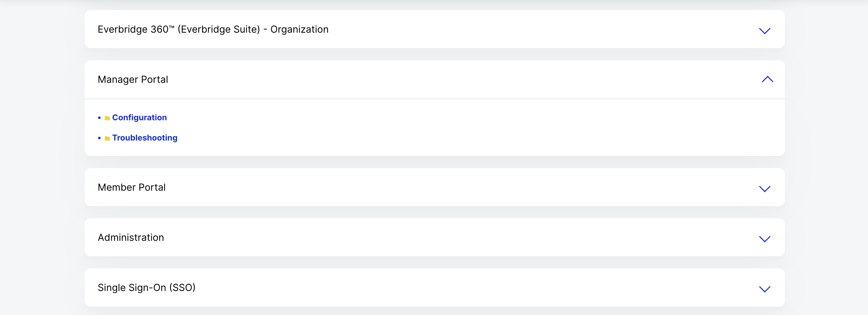Viewport: 868px width, 315px height.
Task: Click the chevron on Everbridge 360 section
Action: [765, 31]
